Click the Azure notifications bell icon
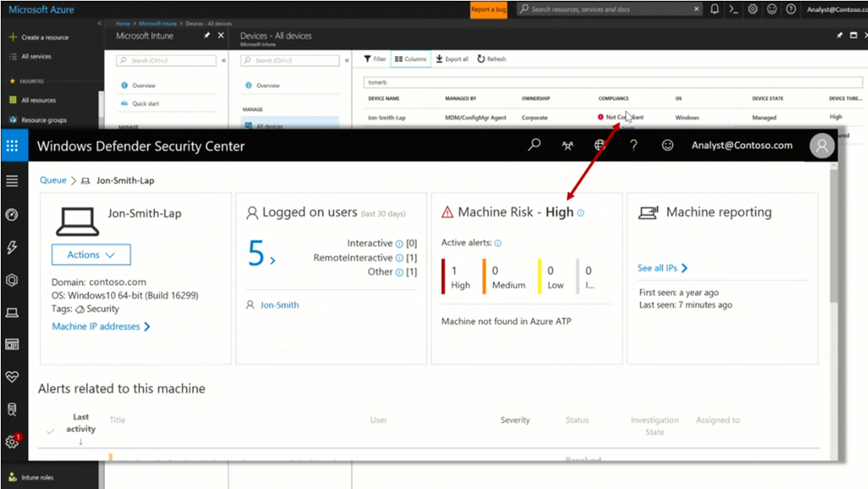868x489 pixels. 715,8
